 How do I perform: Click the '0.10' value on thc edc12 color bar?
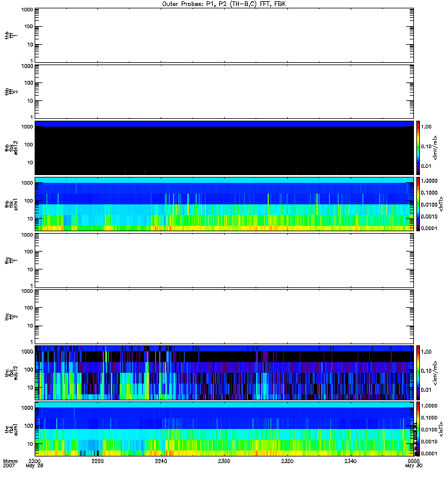426,370
